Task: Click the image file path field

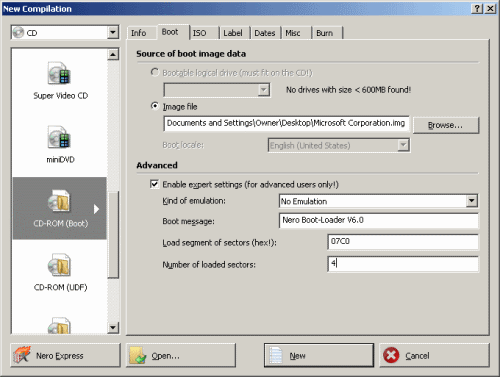Action: click(286, 123)
